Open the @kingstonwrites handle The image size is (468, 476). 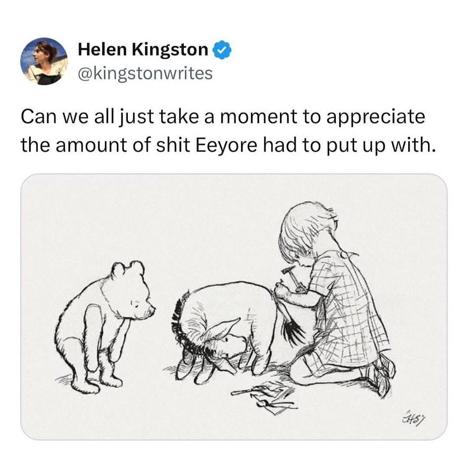[x=145, y=73]
